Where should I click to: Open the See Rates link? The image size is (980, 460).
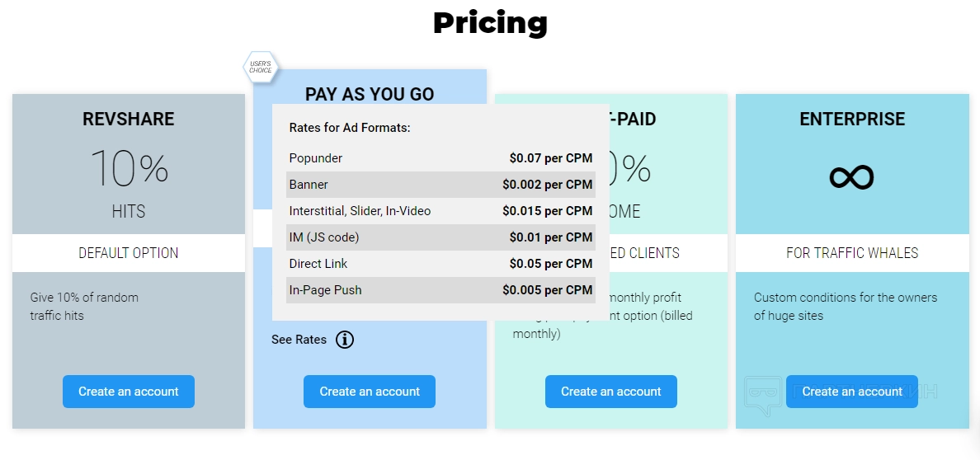point(299,340)
